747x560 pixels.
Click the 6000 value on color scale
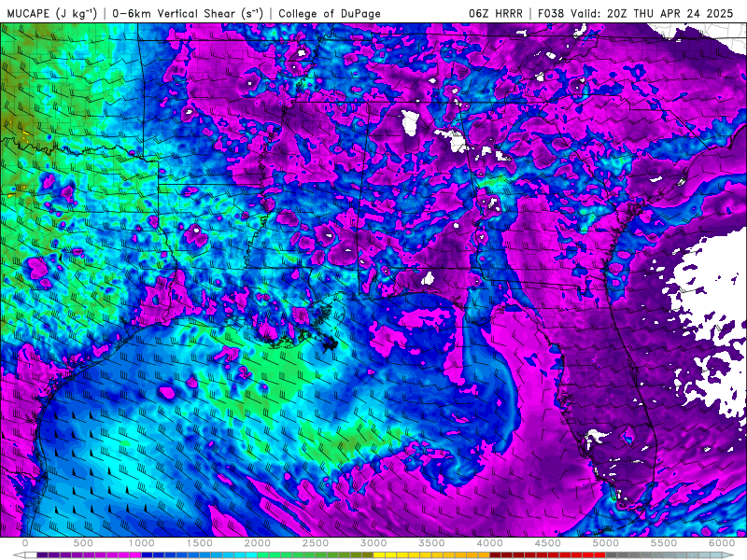[722, 543]
